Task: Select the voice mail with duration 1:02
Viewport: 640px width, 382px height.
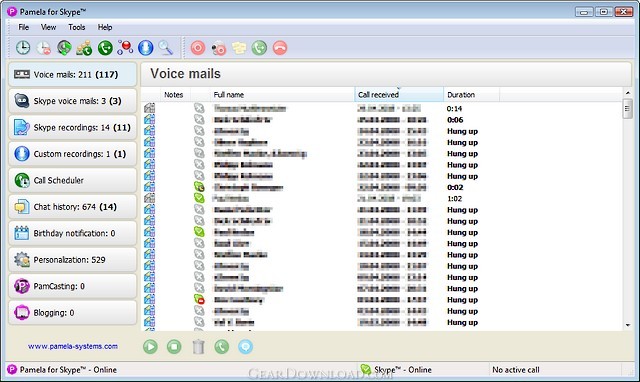Action: coord(382,199)
